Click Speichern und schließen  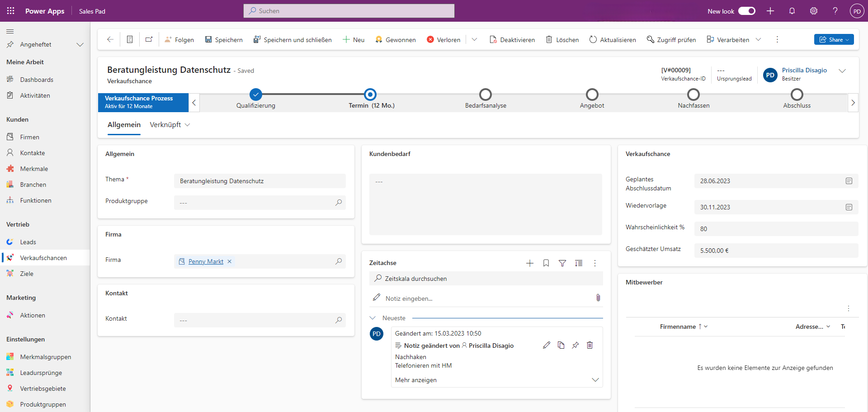(x=292, y=40)
